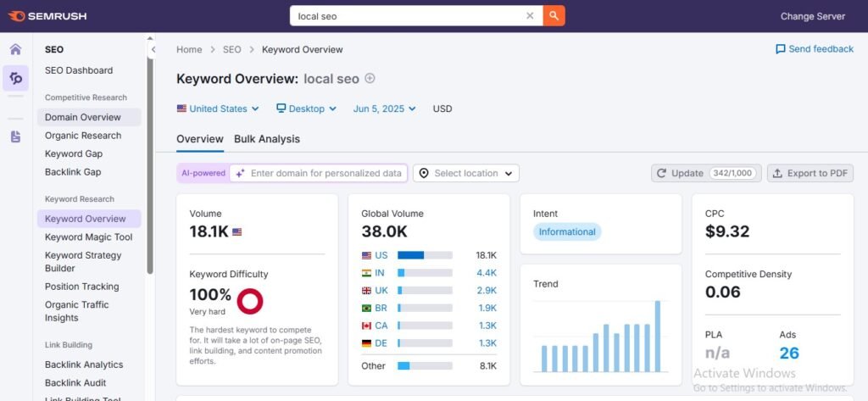Open Backlink Audit in sidebar
This screenshot has width=868, height=401.
click(x=75, y=383)
